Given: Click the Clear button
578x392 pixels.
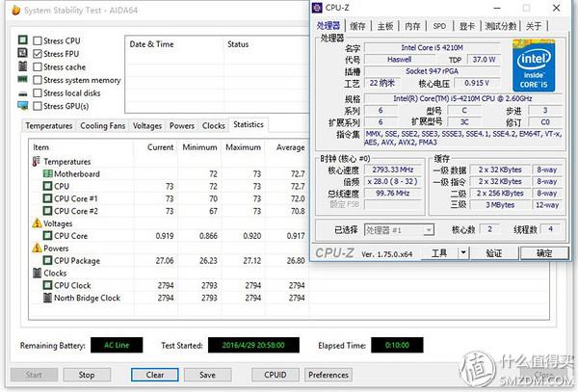Looking at the screenshot, I should pyautogui.click(x=155, y=375).
